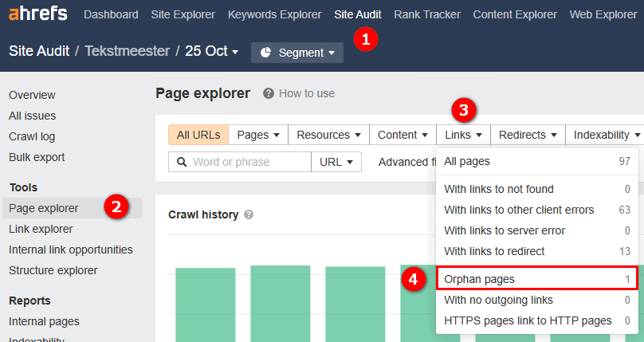The height and width of the screenshot is (342, 644).
Task: Select HTTPS pages link to HTTP pages
Action: pyautogui.click(x=537, y=320)
